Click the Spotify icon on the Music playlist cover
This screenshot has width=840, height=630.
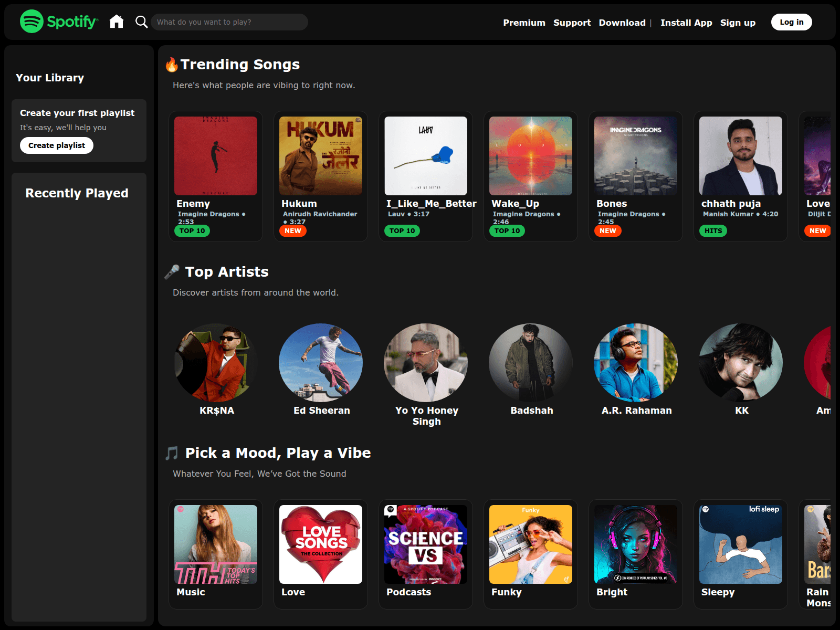pos(179,509)
